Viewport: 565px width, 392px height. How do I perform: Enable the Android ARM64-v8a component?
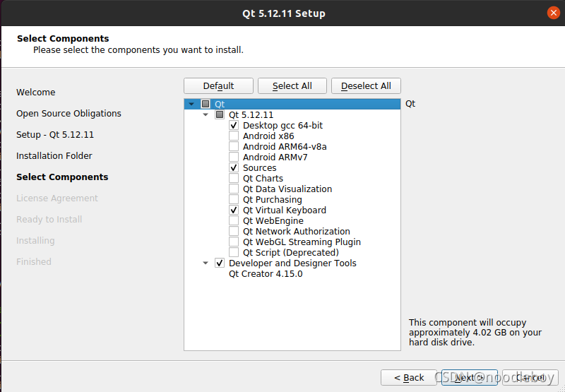234,147
